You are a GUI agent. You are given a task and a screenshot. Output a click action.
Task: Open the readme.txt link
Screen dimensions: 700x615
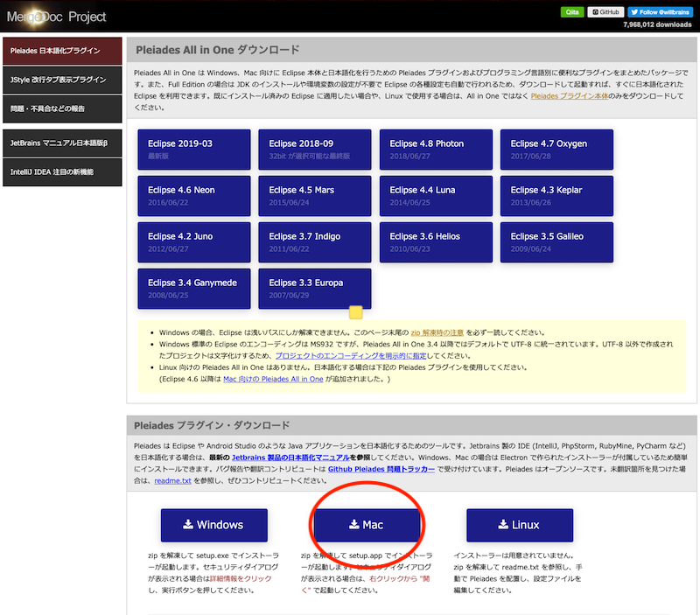click(172, 480)
